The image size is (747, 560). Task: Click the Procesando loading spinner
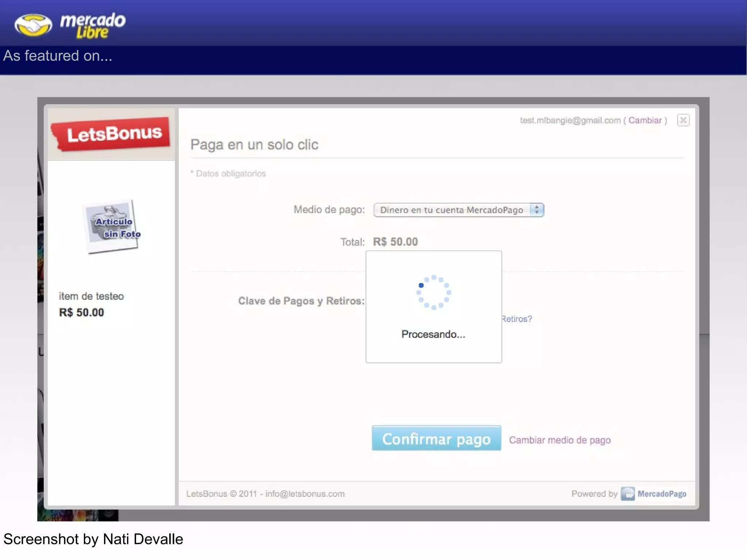pyautogui.click(x=434, y=292)
